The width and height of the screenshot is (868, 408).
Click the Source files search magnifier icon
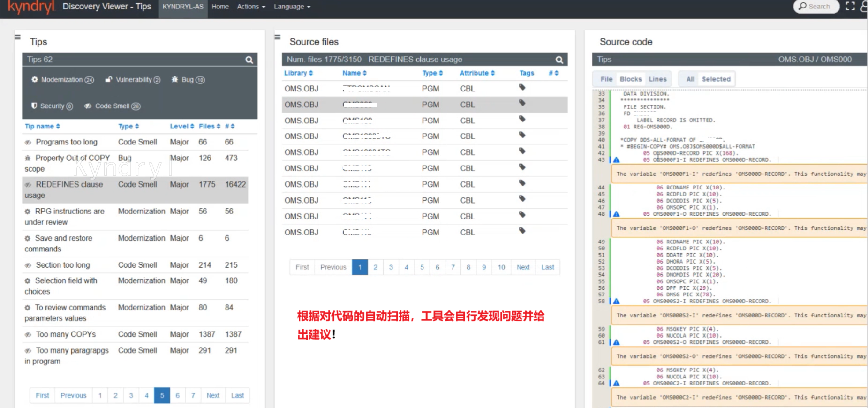[559, 60]
